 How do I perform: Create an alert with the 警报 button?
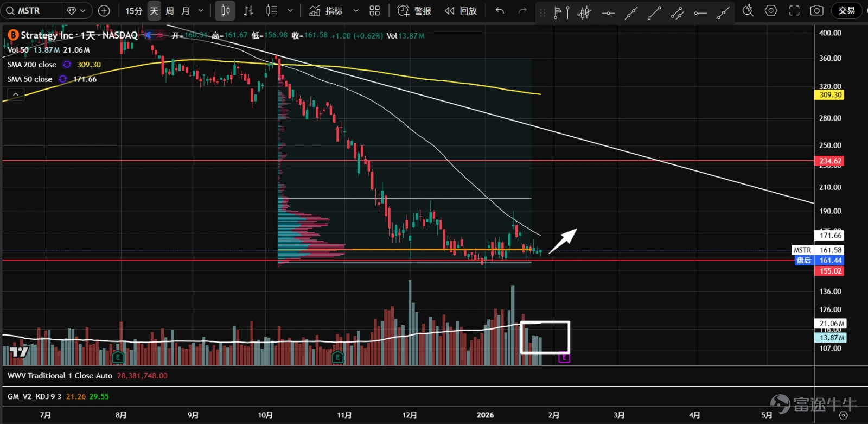pos(414,11)
